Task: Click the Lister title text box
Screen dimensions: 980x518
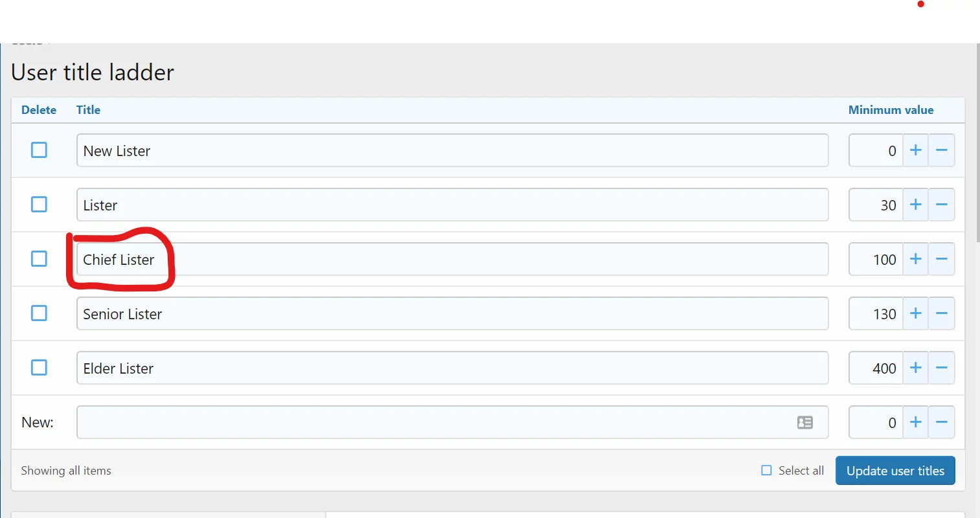Action: [452, 205]
